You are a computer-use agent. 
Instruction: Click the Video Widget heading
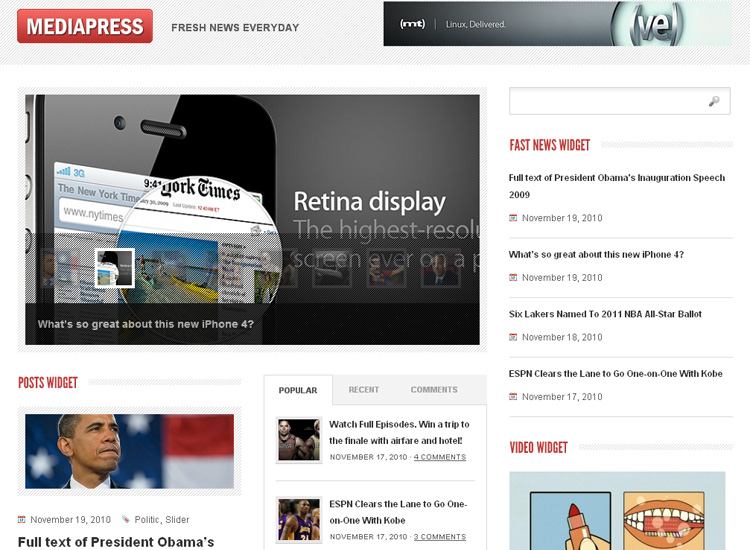(539, 447)
